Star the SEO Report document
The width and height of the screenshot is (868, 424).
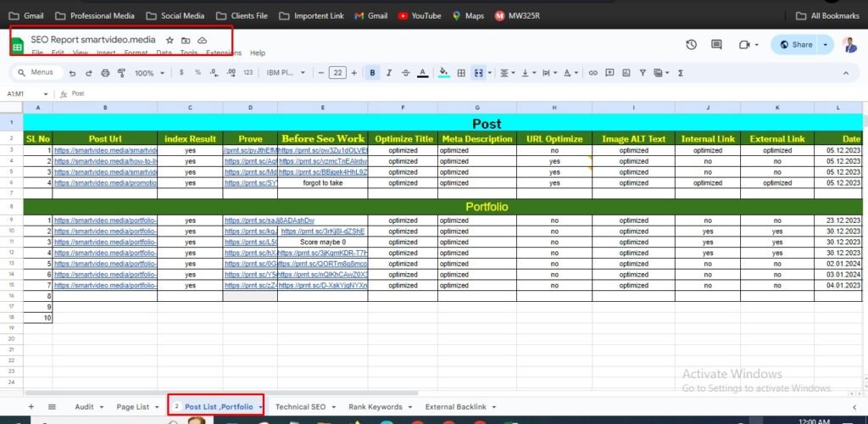click(170, 41)
